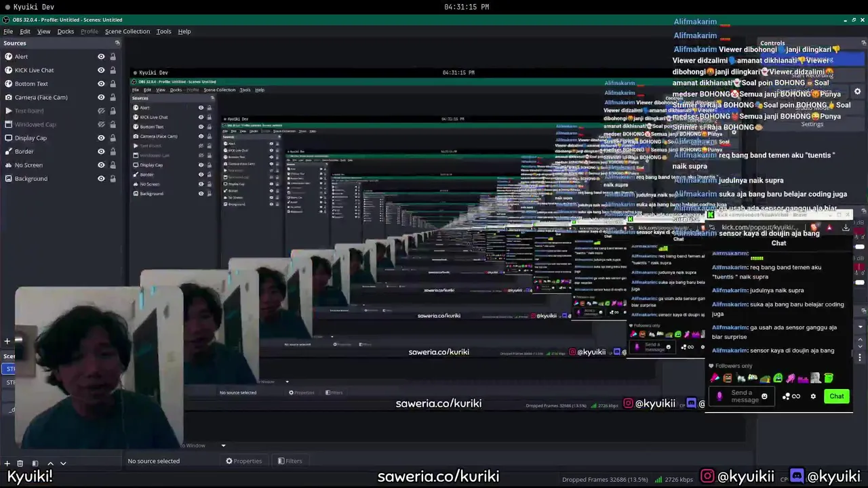Lock the KICK Live Chat source
Viewport: 868px width, 488px height.
pyautogui.click(x=113, y=70)
